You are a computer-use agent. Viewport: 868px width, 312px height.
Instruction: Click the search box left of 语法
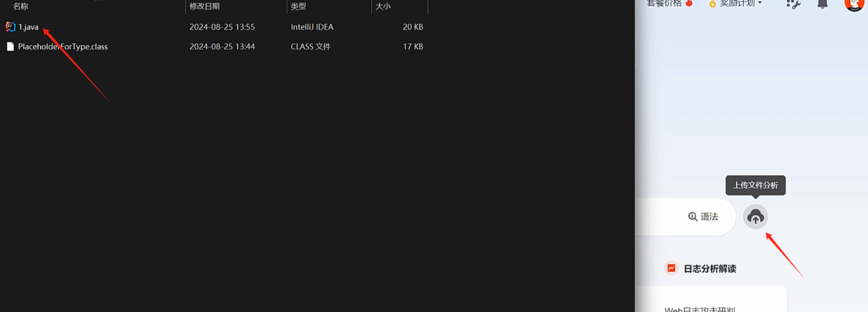(658, 217)
